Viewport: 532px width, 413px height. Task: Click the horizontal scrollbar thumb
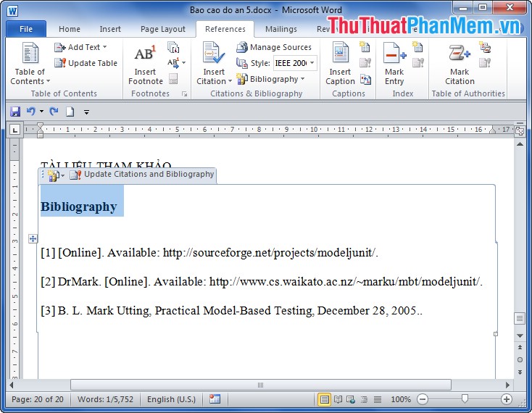[261, 385]
